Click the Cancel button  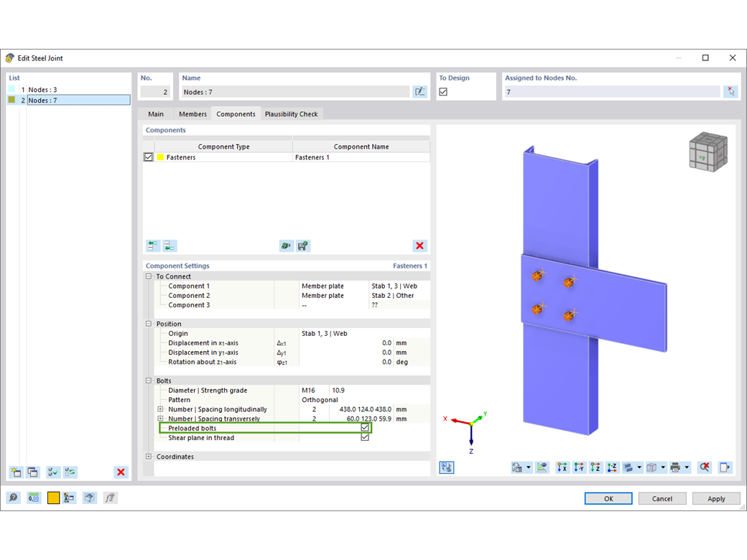click(x=662, y=498)
